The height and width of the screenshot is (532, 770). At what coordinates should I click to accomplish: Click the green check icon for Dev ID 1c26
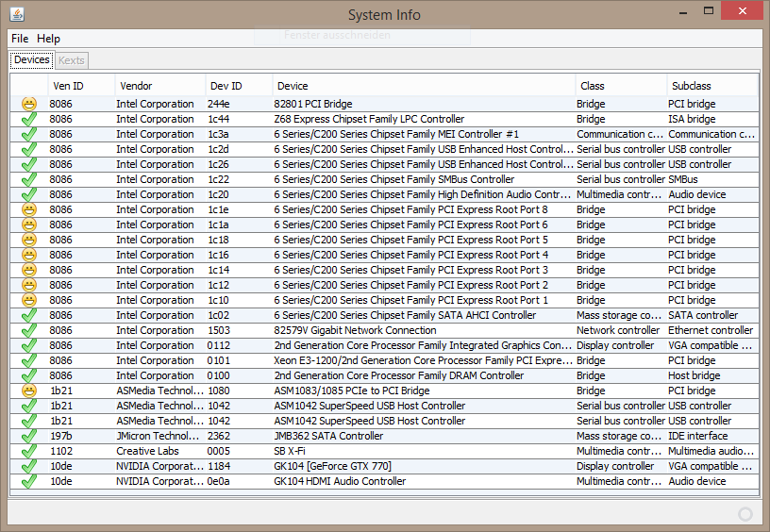[29, 164]
